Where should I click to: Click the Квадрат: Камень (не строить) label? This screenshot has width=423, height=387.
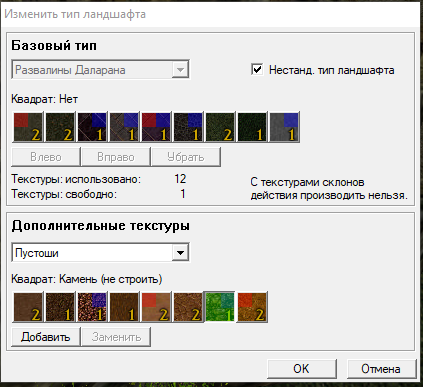pos(87,279)
